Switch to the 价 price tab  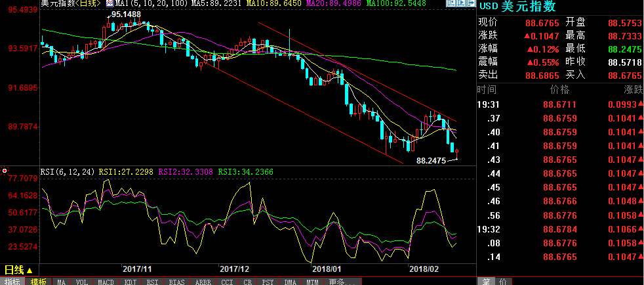pos(502,282)
